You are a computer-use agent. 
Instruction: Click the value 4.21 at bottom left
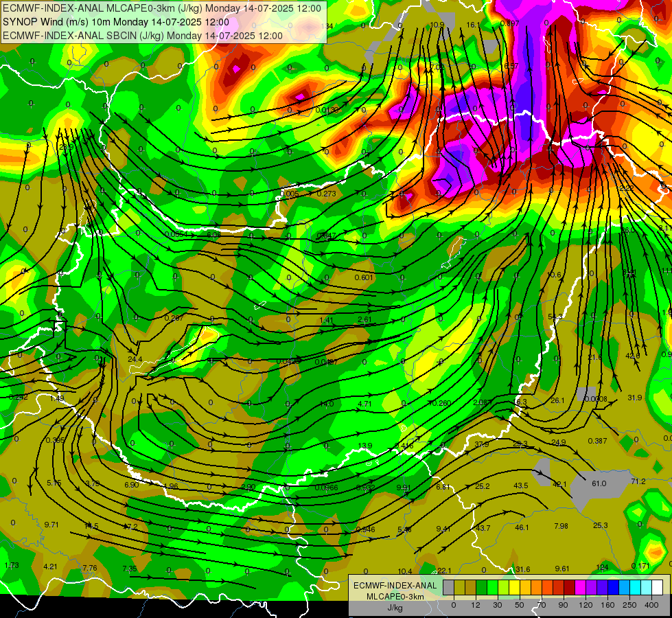click(50, 567)
